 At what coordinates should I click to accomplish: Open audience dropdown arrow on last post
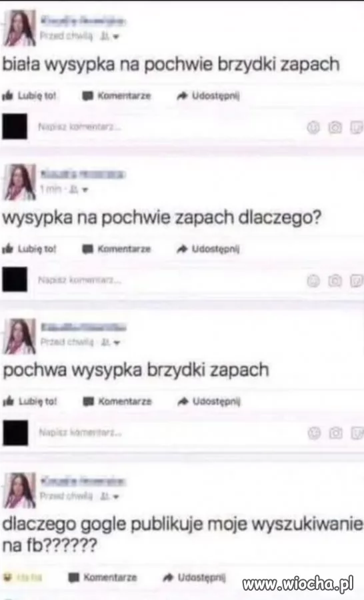click(116, 497)
